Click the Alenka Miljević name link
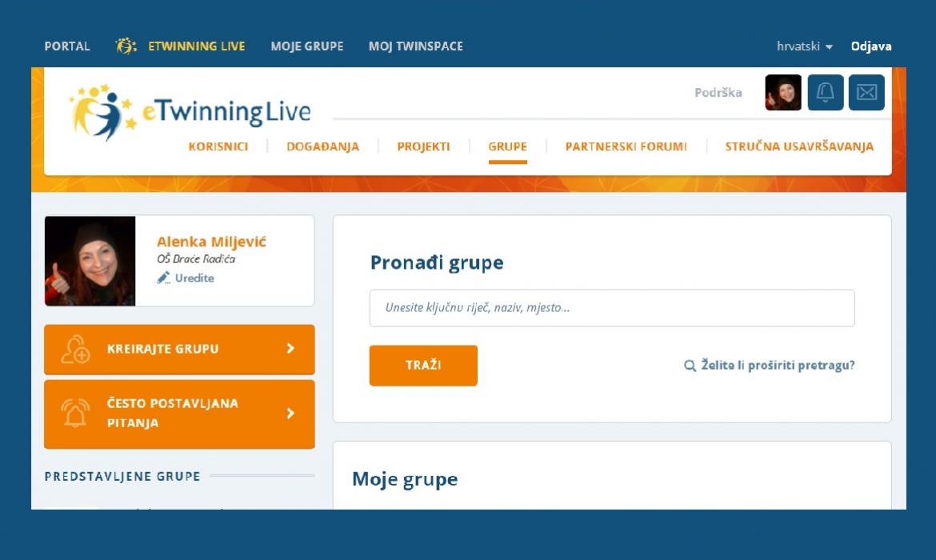The image size is (936, 560). click(x=211, y=242)
